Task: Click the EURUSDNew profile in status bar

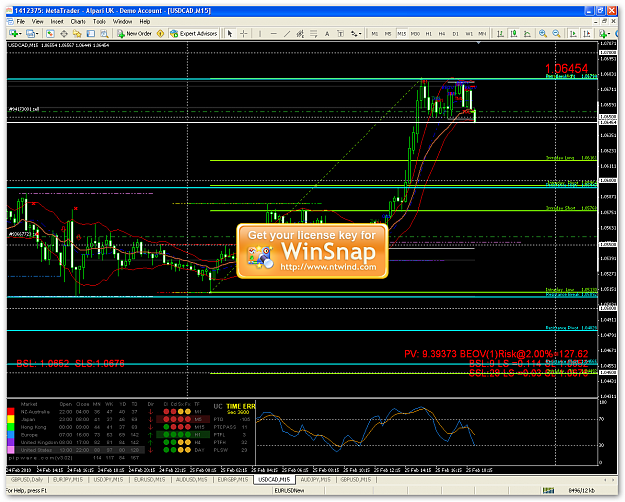Action: pyautogui.click(x=289, y=490)
